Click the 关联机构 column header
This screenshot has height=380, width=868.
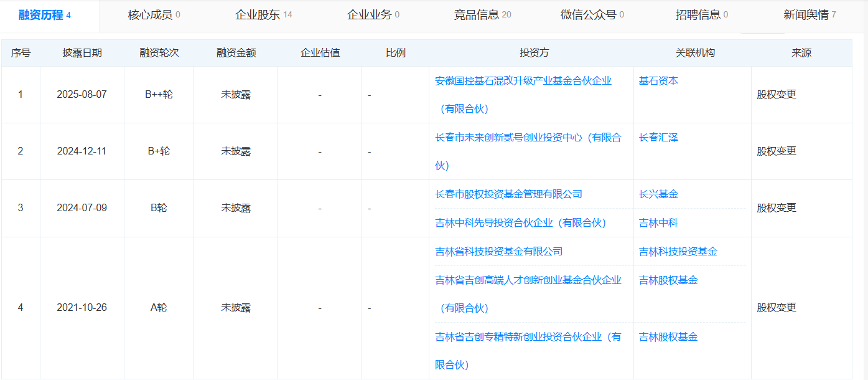point(696,53)
